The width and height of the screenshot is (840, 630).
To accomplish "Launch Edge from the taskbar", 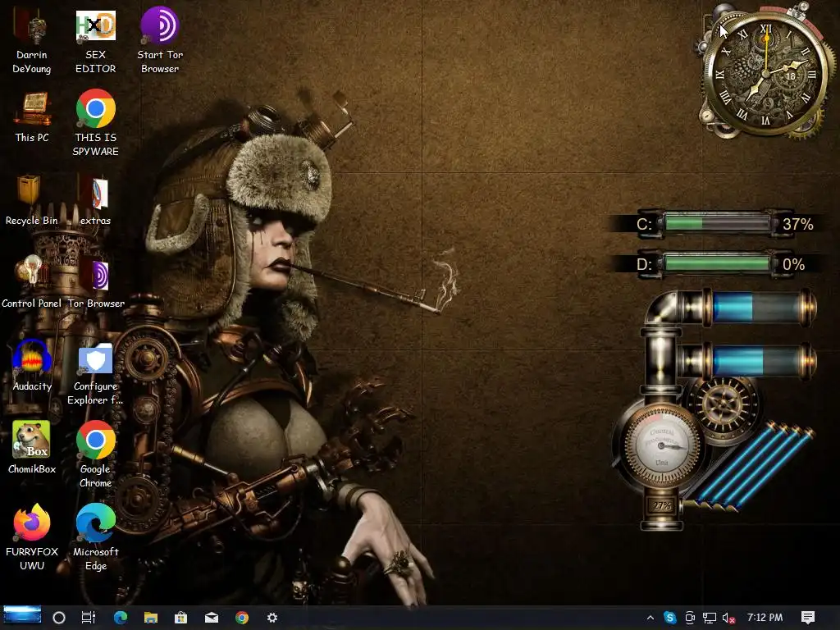I will pos(120,618).
